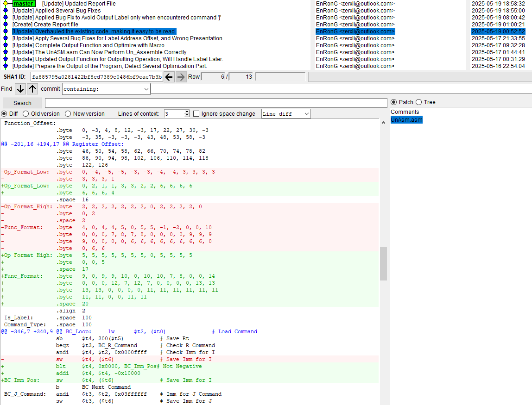Viewport: 532px width, 405px height.
Task: Increase lines of context with up spinner
Action: [x=187, y=112]
